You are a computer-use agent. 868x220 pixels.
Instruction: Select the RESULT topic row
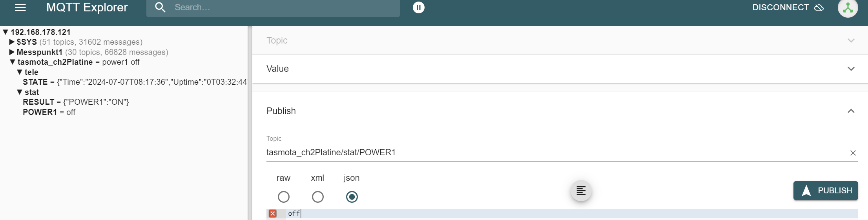[x=76, y=102]
